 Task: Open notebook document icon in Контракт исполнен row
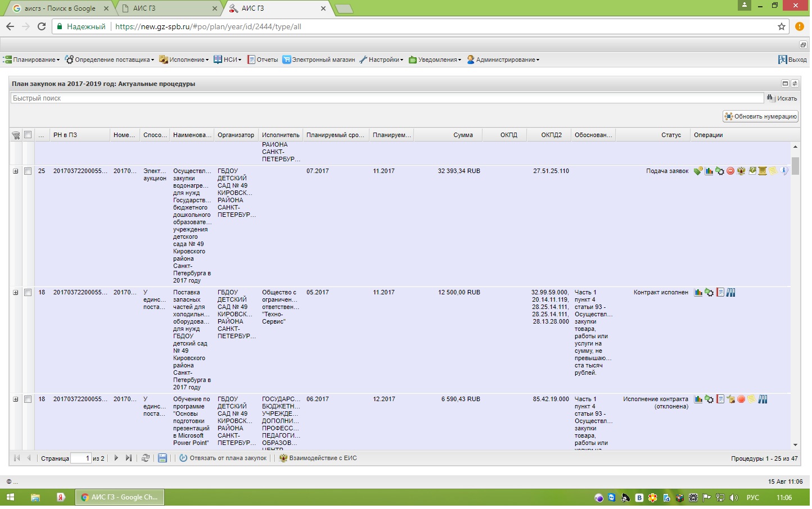[720, 293]
